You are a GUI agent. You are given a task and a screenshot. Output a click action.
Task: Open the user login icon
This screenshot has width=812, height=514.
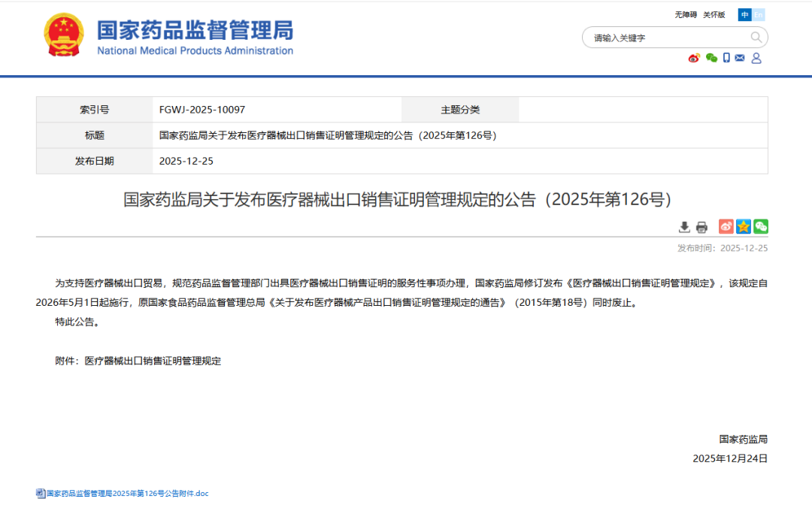(756, 58)
